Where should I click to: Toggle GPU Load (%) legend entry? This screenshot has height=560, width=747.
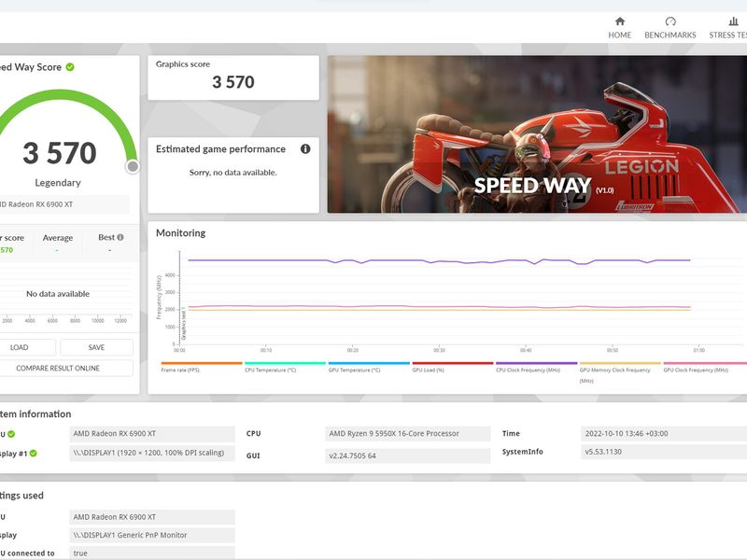tap(453, 367)
